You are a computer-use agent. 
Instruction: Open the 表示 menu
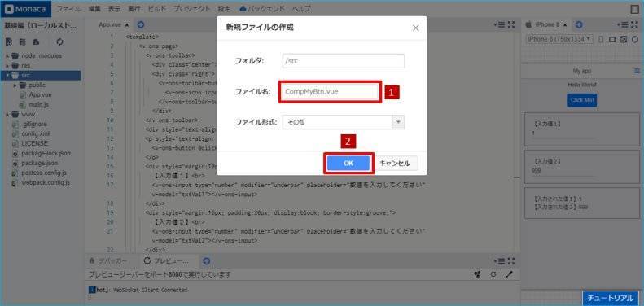115,9
